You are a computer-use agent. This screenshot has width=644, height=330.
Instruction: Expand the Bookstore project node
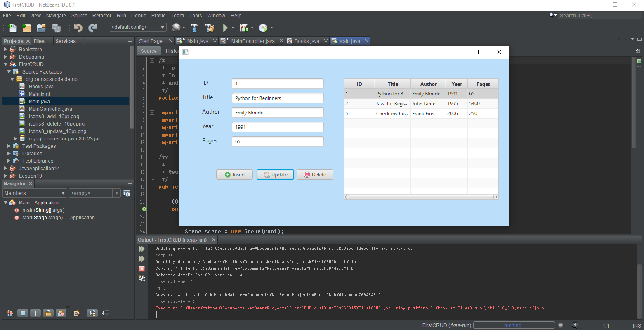coord(5,50)
